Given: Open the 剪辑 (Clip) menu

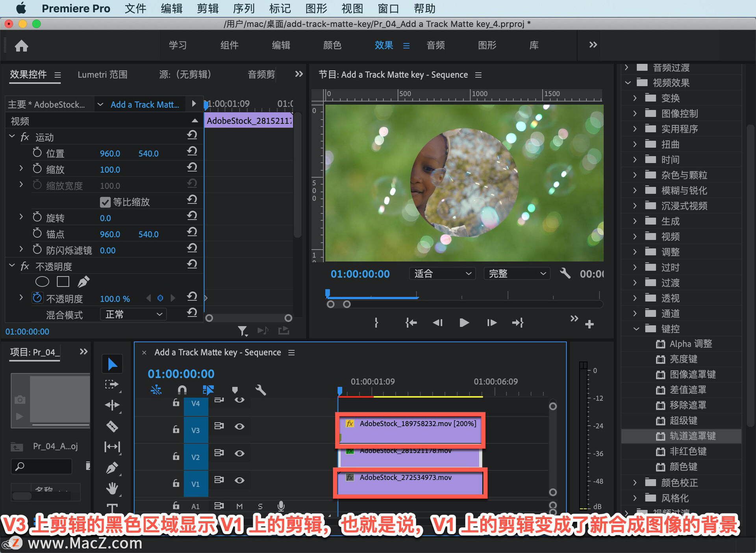Looking at the screenshot, I should tap(208, 8).
